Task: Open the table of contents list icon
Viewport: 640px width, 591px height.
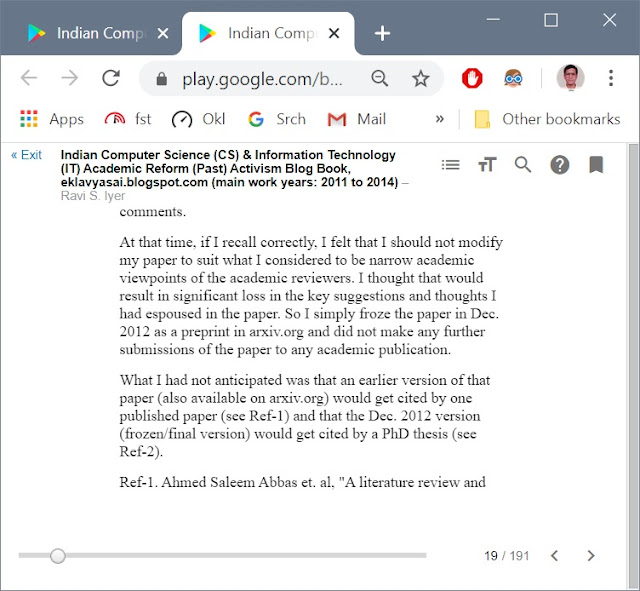Action: (x=451, y=165)
